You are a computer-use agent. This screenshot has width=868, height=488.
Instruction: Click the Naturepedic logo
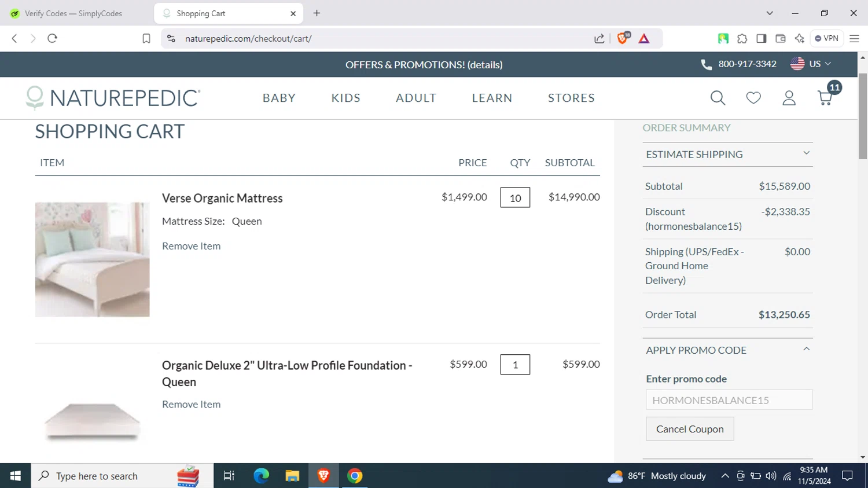113,98
